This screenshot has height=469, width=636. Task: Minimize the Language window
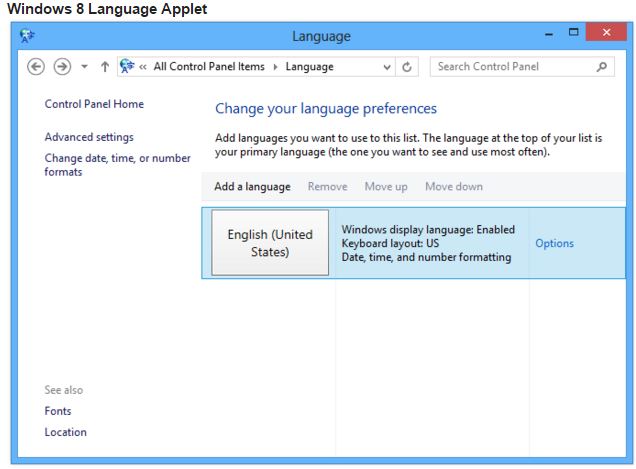[549, 34]
